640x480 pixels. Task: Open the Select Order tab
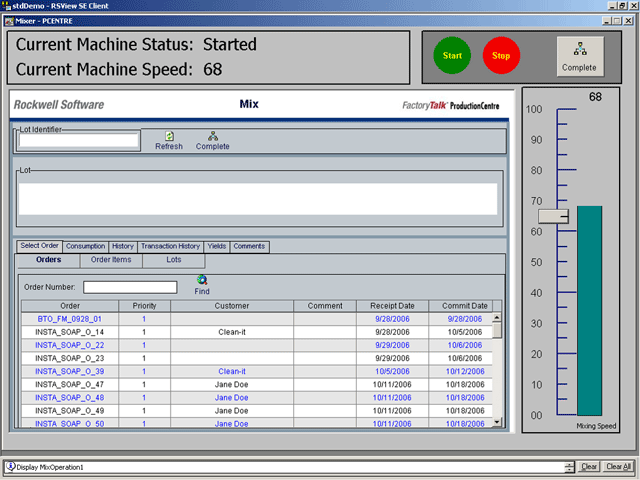[40, 246]
